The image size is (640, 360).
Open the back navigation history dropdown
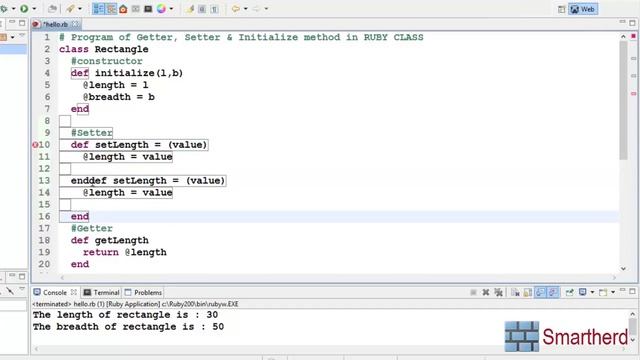click(x=245, y=9)
